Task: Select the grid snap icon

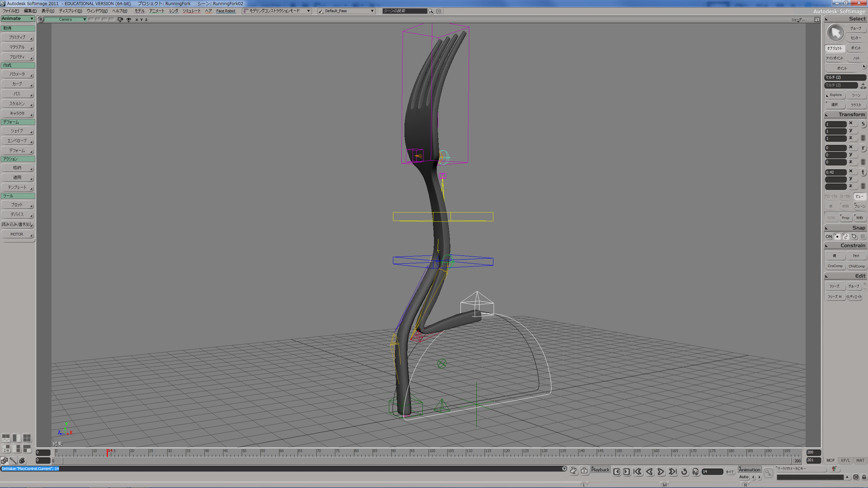Action: coord(863,237)
